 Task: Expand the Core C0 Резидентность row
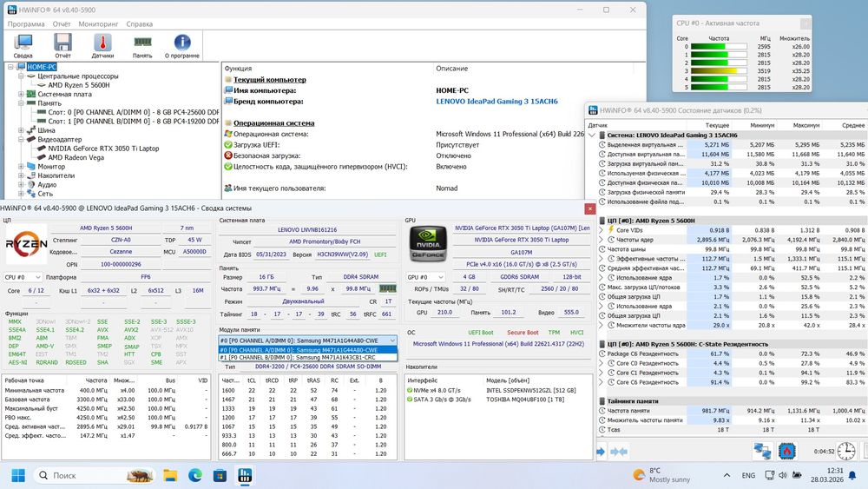(602, 363)
